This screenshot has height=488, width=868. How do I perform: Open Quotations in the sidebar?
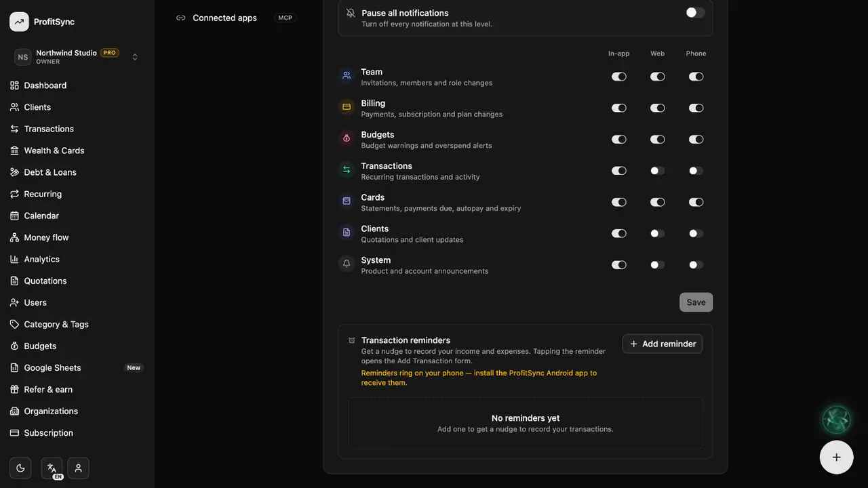click(77, 281)
